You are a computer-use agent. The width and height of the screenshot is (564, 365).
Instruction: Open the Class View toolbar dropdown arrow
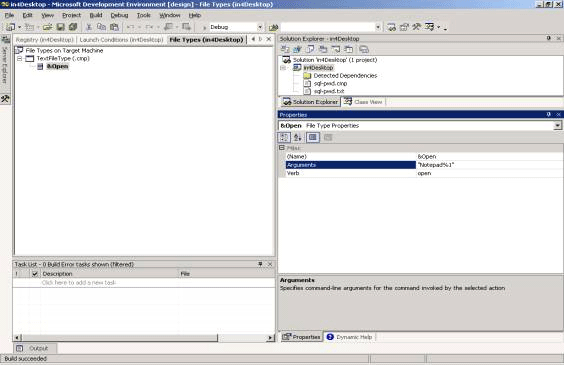(438, 27)
